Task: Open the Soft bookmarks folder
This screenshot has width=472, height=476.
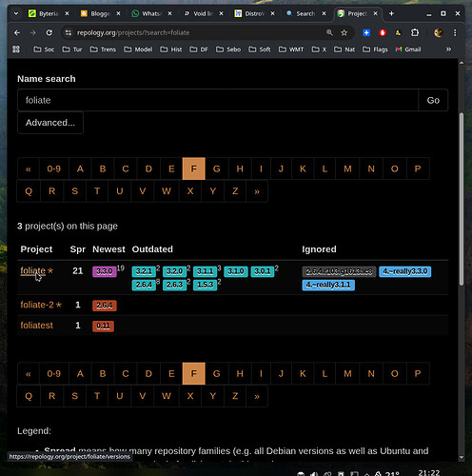Action: 260,50
